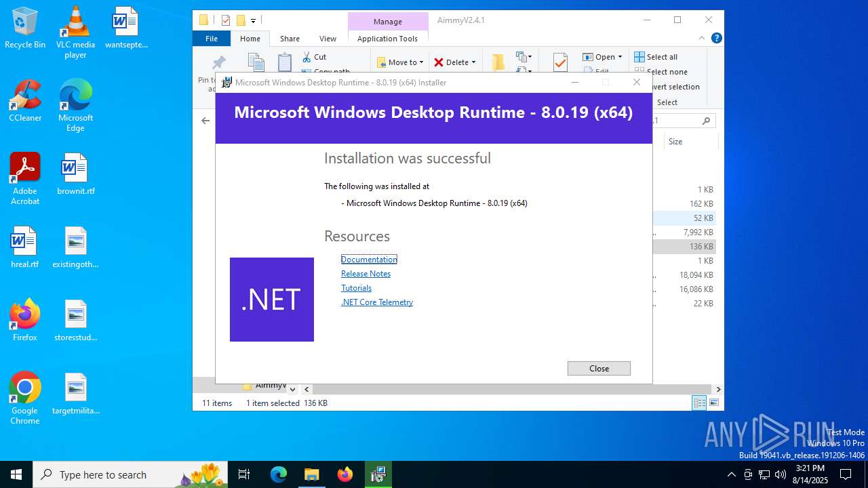Switch to the Share ribbon tab
Viewport: 868px width, 488px height.
pos(290,39)
